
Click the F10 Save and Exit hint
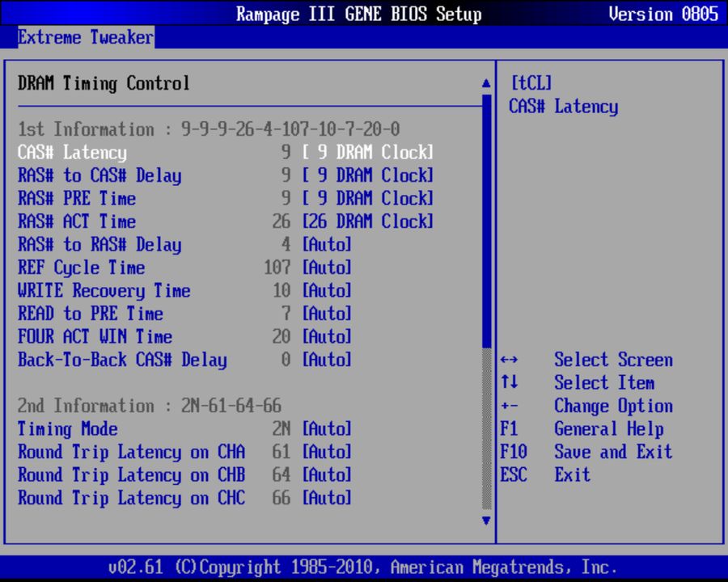point(586,452)
